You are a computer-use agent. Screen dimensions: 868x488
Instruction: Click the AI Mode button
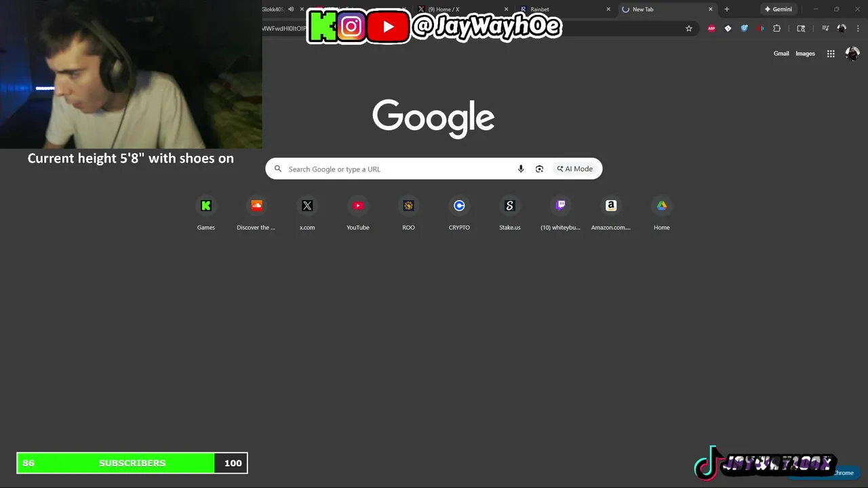click(575, 169)
